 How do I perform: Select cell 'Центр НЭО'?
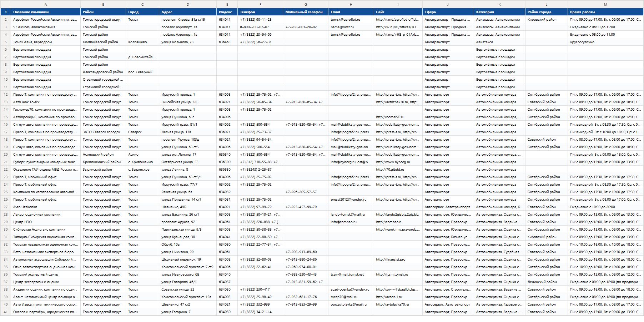pos(46,222)
